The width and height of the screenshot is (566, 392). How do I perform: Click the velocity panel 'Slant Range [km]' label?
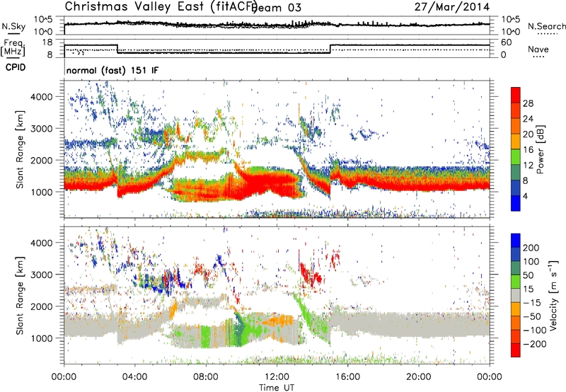[x=20, y=296]
